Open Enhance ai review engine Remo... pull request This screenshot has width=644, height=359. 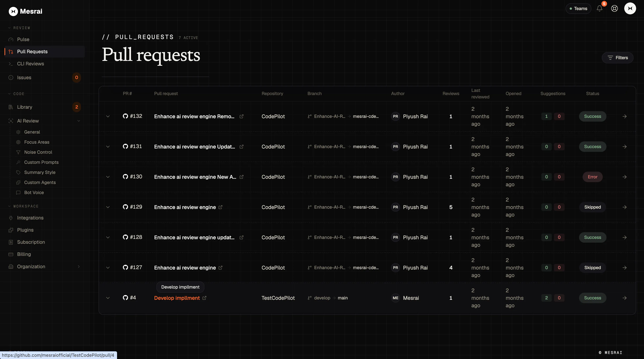point(194,116)
